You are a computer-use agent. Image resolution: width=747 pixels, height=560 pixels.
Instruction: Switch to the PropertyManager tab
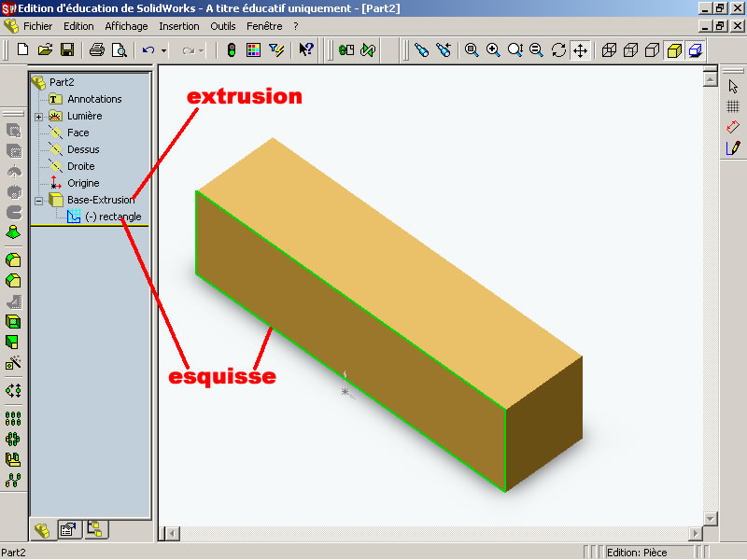click(x=69, y=529)
